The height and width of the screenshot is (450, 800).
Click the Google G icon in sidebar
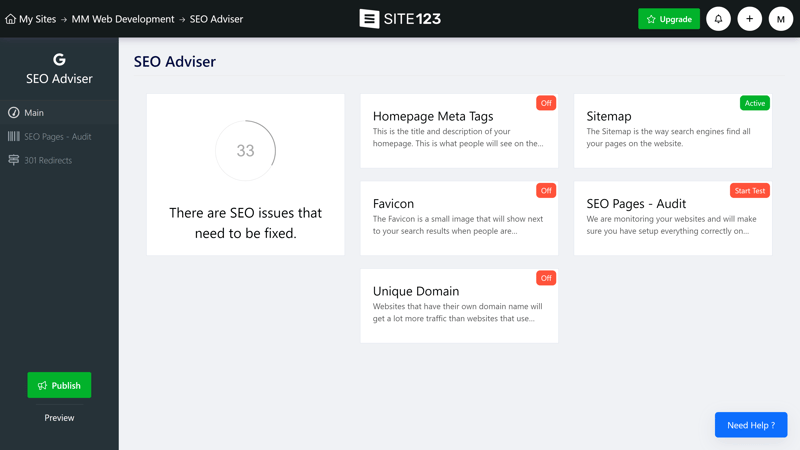tap(59, 60)
